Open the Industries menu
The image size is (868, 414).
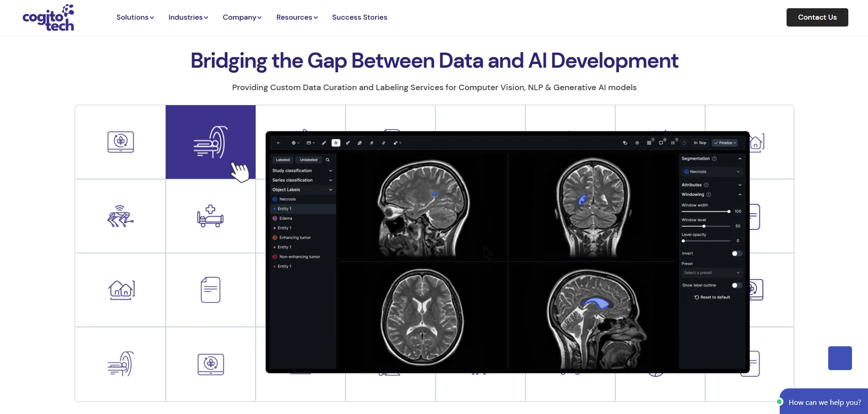click(x=188, y=17)
